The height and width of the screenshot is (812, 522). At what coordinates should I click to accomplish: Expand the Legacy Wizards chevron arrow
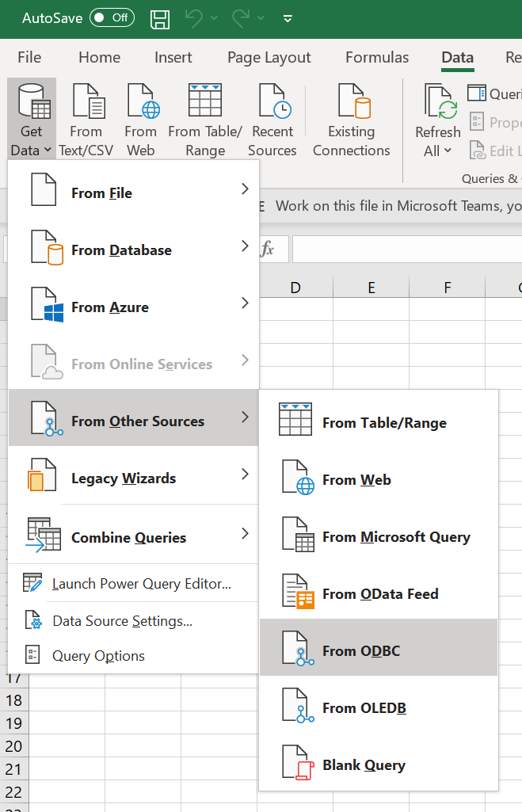pos(245,474)
